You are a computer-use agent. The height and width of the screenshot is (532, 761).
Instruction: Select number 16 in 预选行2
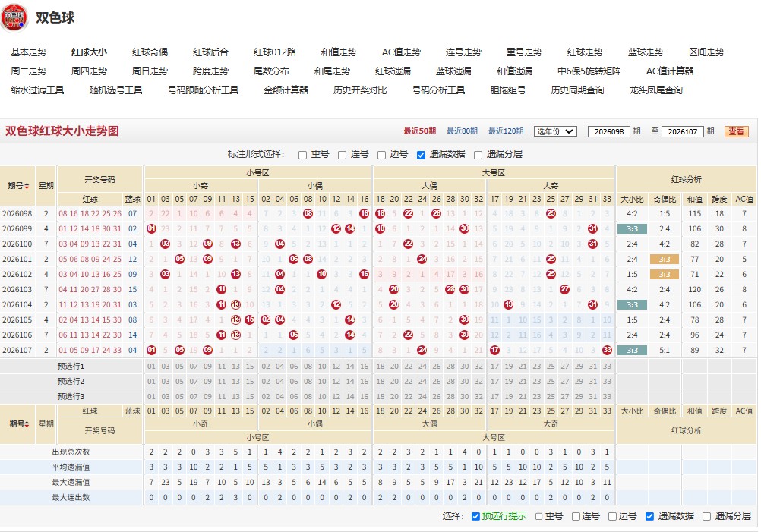pyautogui.click(x=365, y=382)
